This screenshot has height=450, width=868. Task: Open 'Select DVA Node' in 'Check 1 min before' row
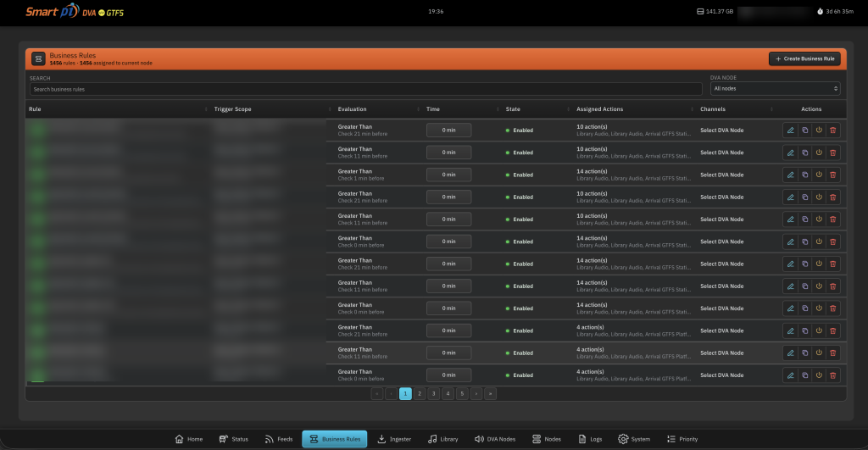721,175
